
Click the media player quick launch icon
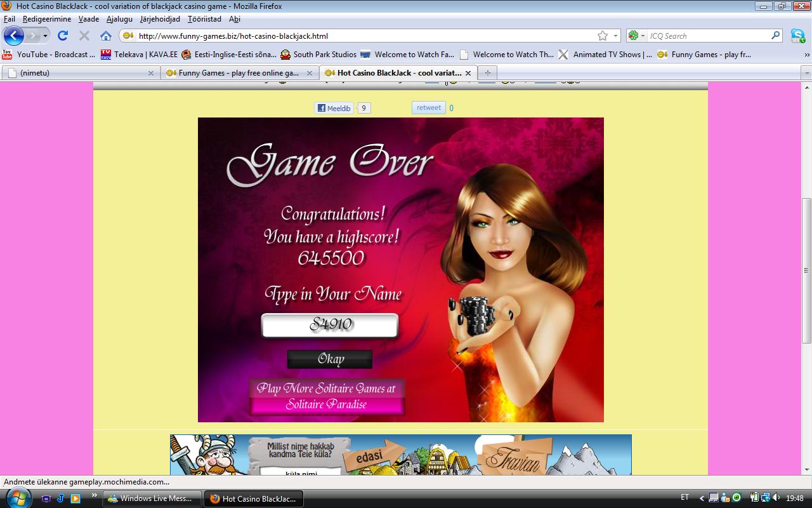(x=75, y=498)
